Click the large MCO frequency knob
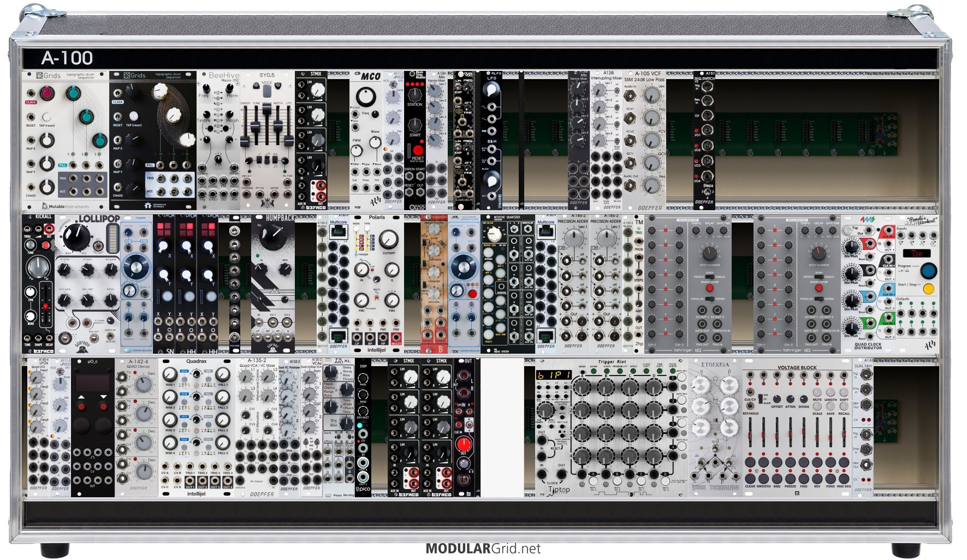Image resolution: width=967 pixels, height=560 pixels. tap(366, 97)
